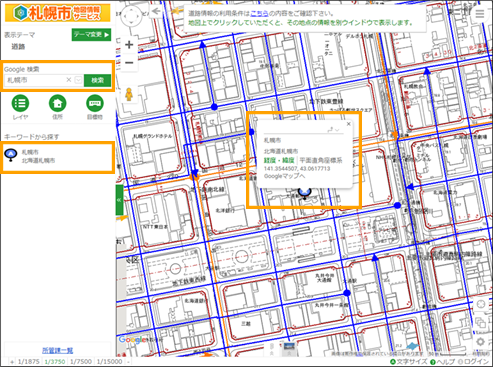Screen dimensions: 493x367
Task: Zoom out with the map minus button
Action: click(x=129, y=62)
